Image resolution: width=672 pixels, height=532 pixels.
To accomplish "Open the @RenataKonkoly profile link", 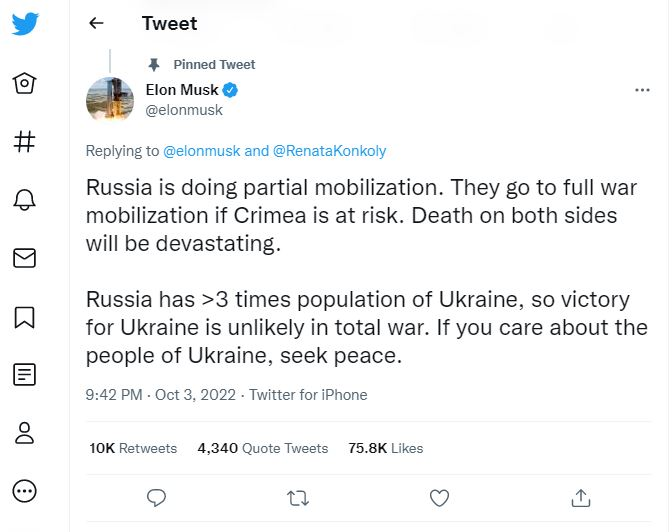I will tap(329, 151).
